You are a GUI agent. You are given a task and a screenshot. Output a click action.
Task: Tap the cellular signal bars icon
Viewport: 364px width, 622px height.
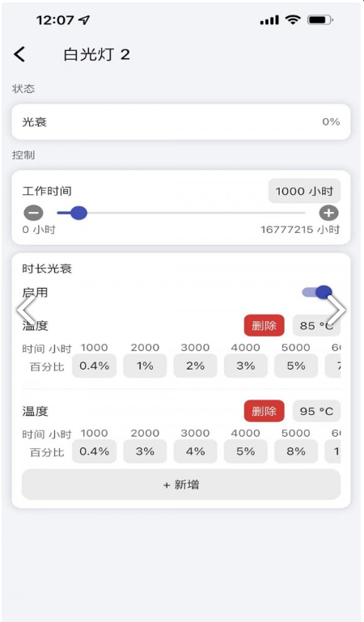pos(269,20)
